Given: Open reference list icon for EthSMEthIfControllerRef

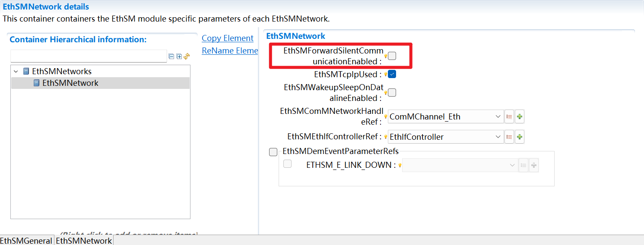Looking at the screenshot, I should pyautogui.click(x=509, y=137).
